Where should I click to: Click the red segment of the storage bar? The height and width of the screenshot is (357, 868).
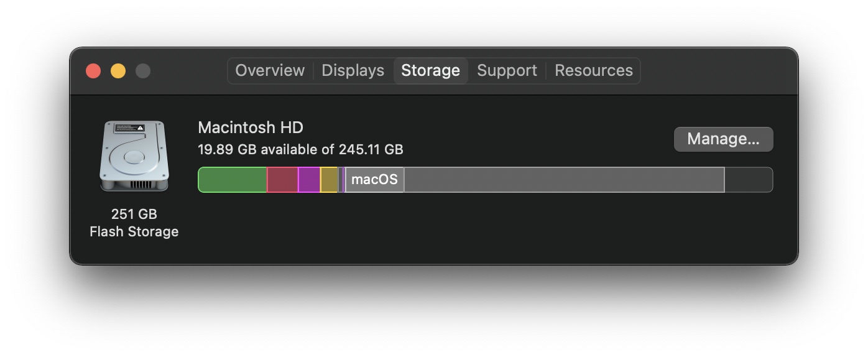coord(282,180)
